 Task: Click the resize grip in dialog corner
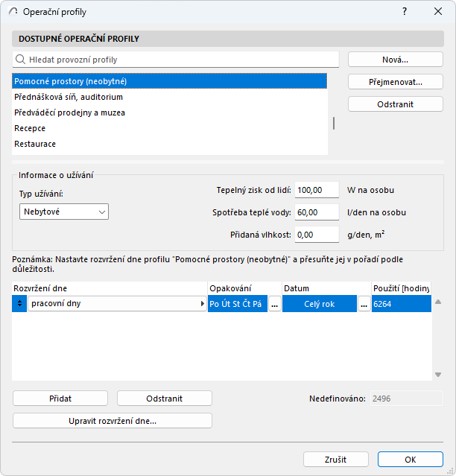click(451, 471)
